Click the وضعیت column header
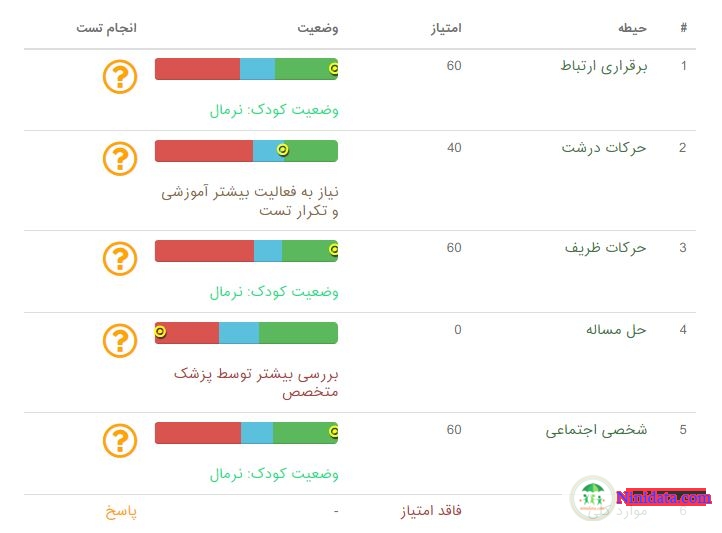722x533 pixels. pos(318,28)
